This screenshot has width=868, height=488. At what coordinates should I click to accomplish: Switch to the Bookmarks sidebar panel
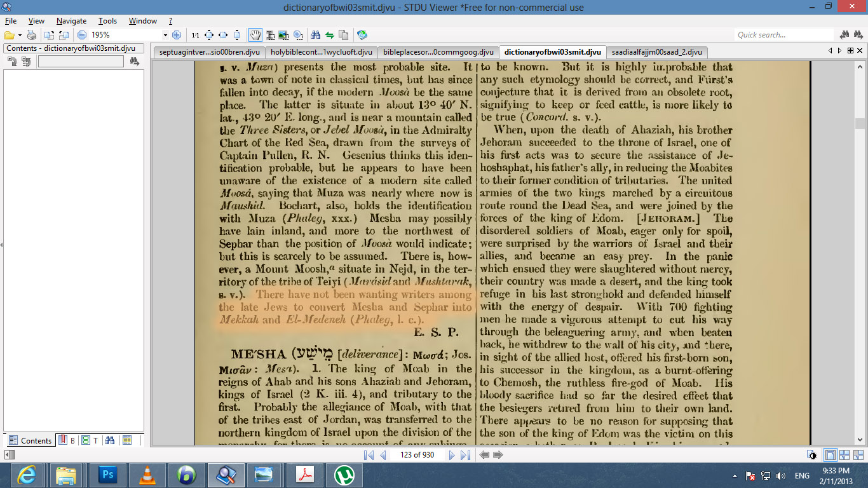[x=67, y=440]
